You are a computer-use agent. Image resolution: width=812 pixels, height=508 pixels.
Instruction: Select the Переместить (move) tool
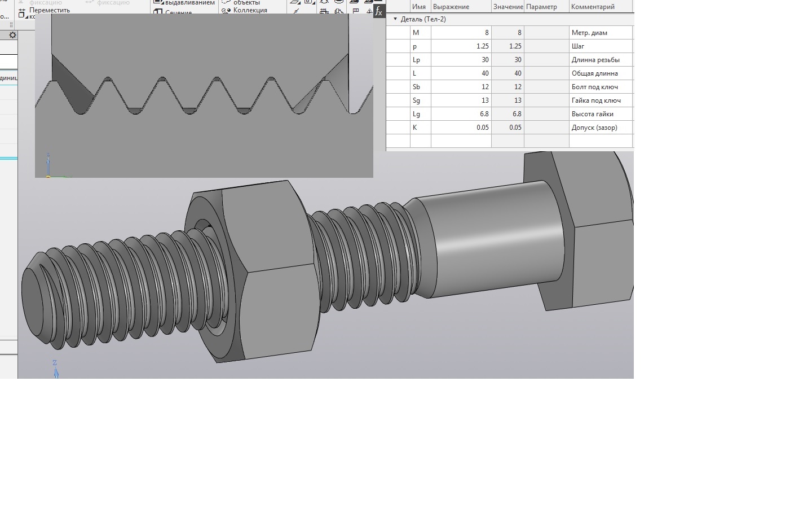[x=45, y=10]
